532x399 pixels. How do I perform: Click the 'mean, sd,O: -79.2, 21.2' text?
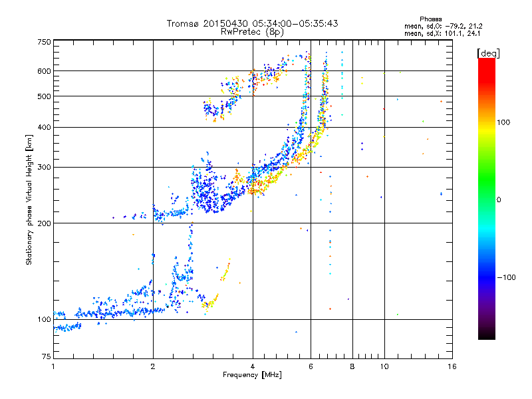pos(443,26)
